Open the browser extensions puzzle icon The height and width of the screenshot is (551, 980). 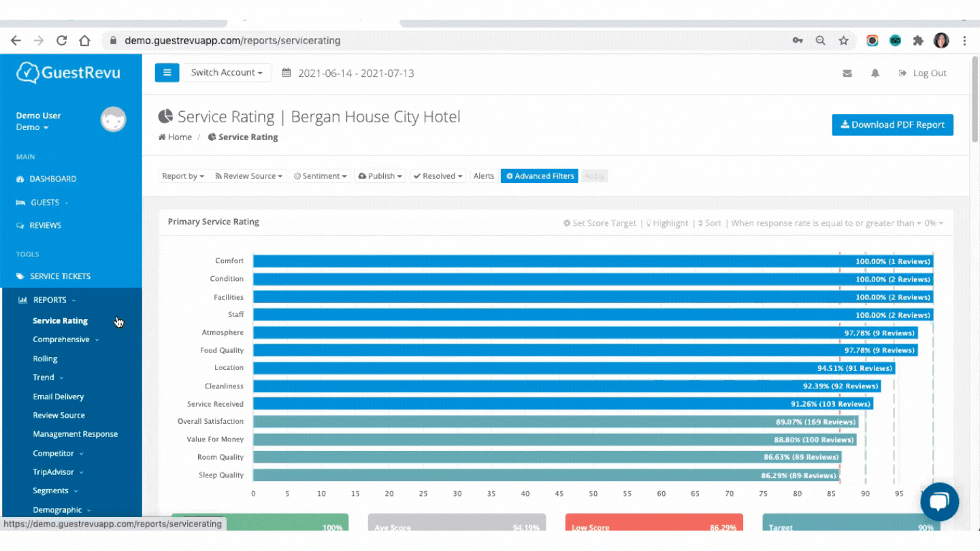pyautogui.click(x=918, y=41)
